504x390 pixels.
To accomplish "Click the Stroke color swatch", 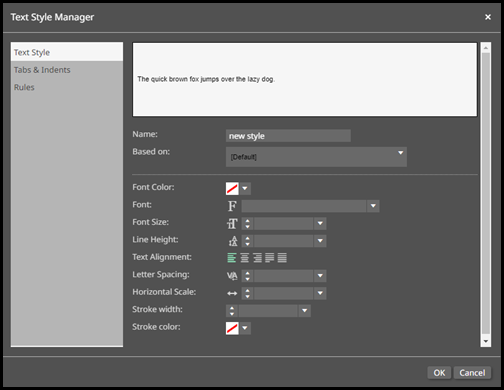I will click(x=232, y=328).
